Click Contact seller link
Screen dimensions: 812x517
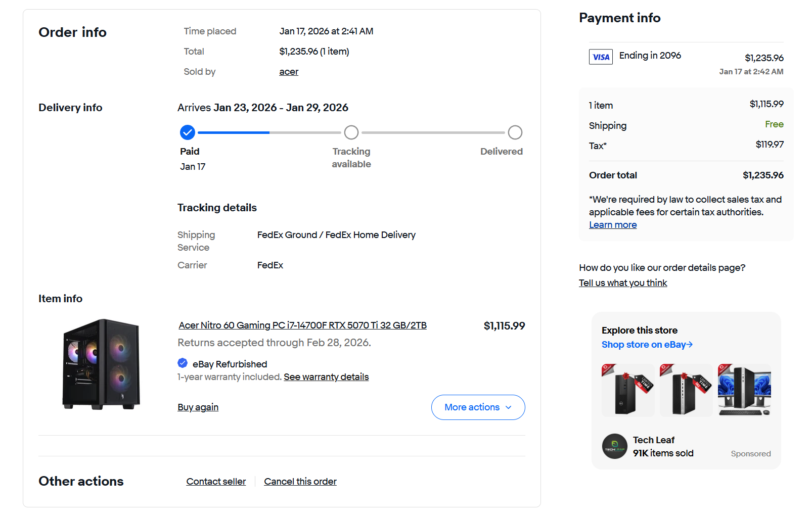[216, 482]
